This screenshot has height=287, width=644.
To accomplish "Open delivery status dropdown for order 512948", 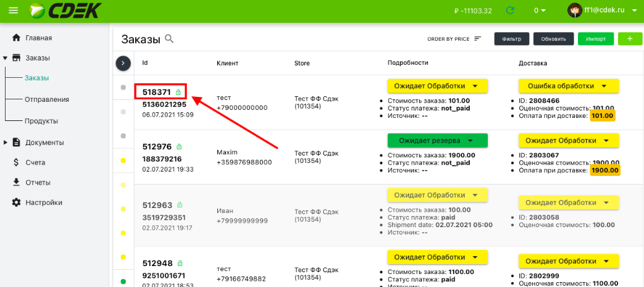I will point(569,260).
